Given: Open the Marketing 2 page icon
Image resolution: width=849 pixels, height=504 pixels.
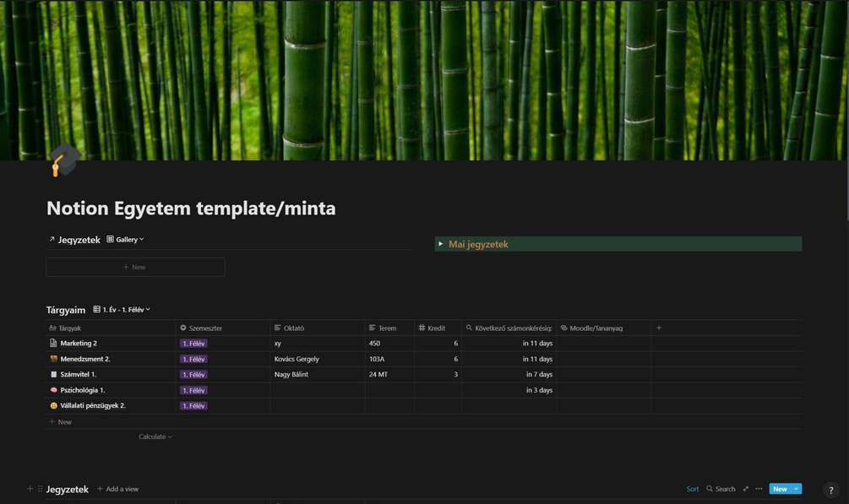Looking at the screenshot, I should point(53,344).
